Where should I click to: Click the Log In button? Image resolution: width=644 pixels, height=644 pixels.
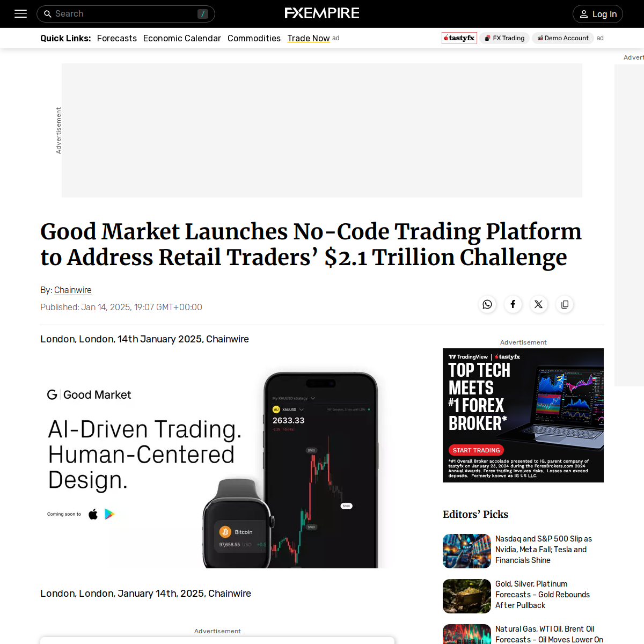[598, 14]
